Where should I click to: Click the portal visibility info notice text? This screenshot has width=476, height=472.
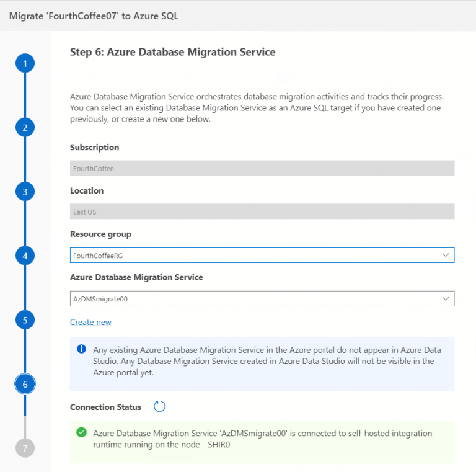pos(263,360)
